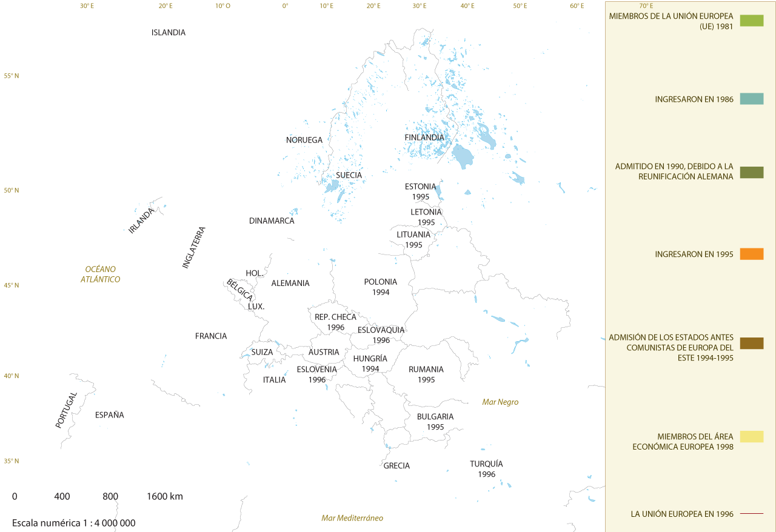Click the ESPAÑA label
This screenshot has width=776, height=532.
(110, 415)
